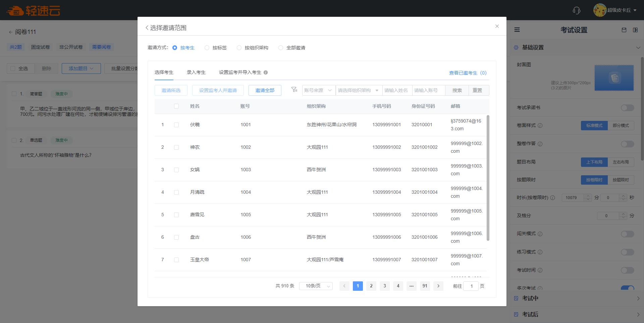Click the 考试后 section icon
The height and width of the screenshot is (323, 644).
[516, 314]
